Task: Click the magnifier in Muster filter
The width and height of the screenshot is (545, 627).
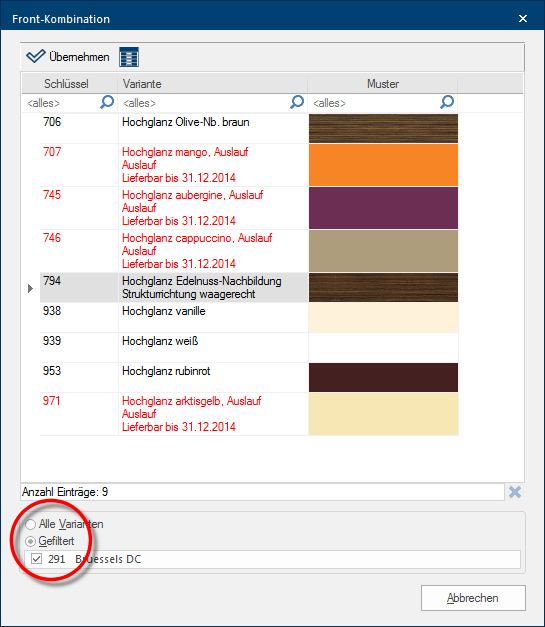Action: (447, 102)
